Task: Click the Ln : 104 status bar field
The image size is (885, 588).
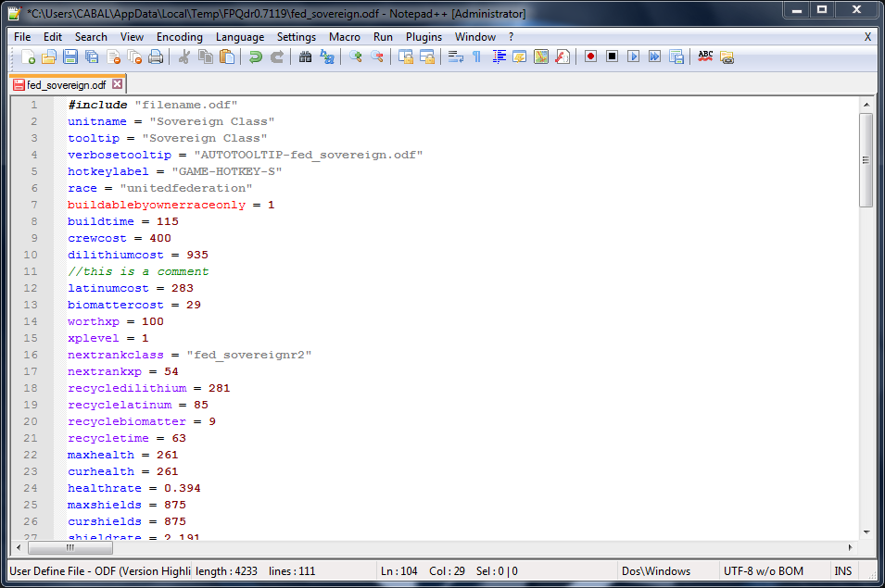Action: [x=399, y=571]
